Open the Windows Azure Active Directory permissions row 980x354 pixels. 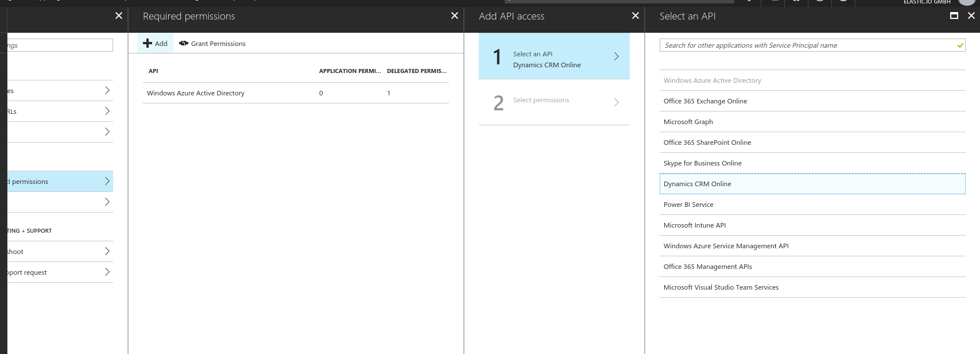pos(296,93)
